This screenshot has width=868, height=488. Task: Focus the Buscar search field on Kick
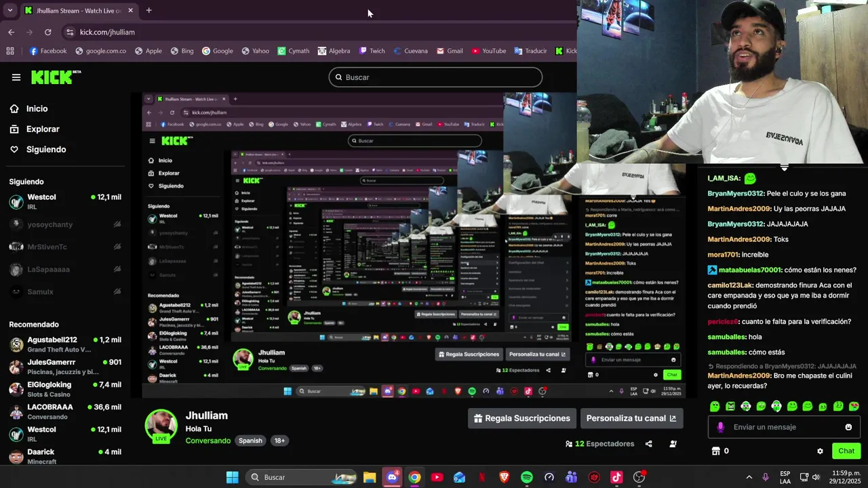[435, 77]
